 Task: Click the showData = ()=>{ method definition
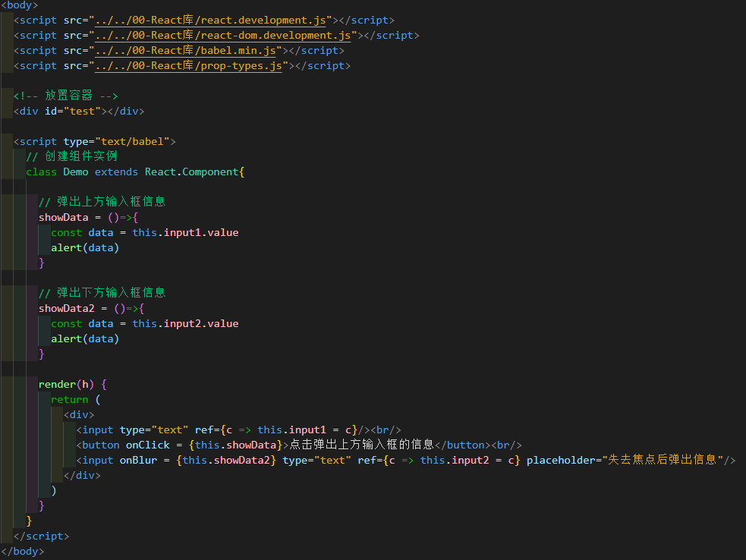click(x=88, y=218)
